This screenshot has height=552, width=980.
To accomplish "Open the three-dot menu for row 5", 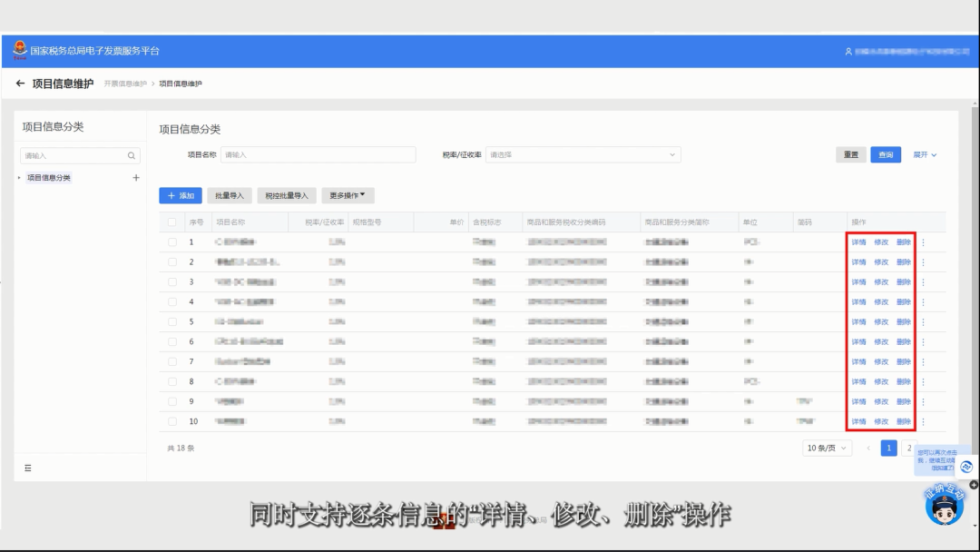I will tap(923, 322).
